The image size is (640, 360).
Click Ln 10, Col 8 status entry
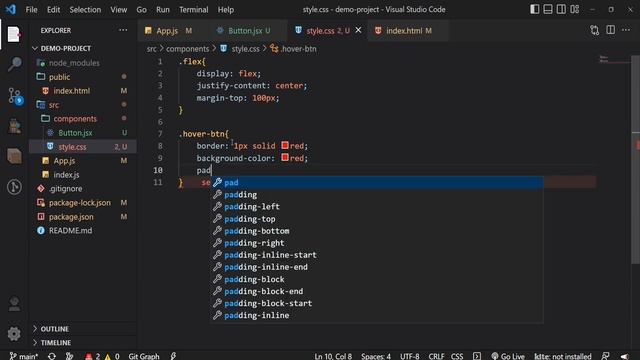click(x=333, y=356)
